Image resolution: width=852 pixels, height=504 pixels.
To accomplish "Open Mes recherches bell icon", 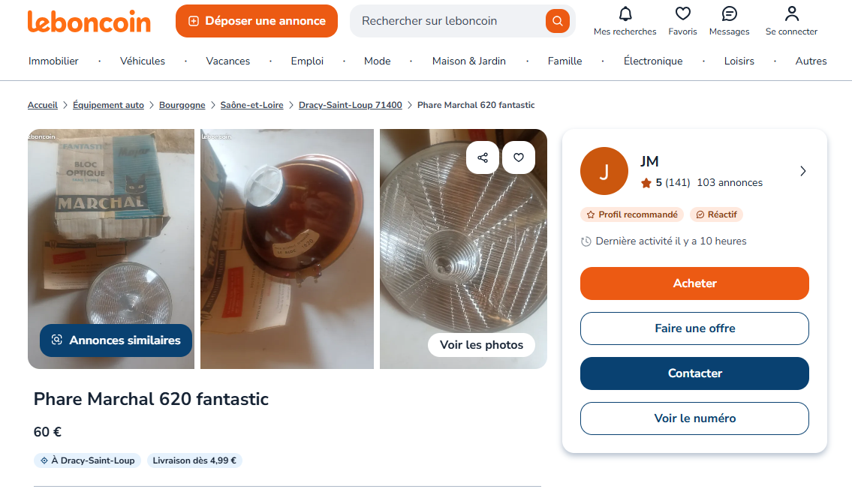I will coord(625,14).
